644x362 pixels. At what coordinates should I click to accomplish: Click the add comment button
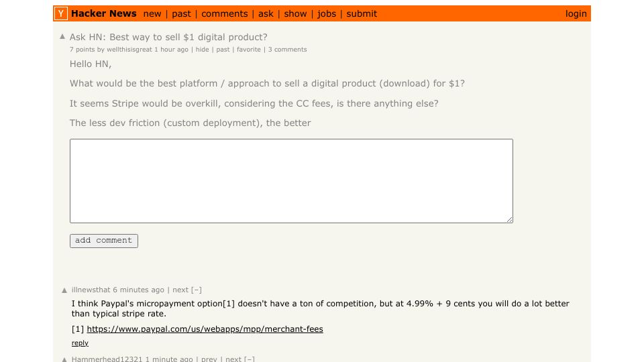(104, 241)
